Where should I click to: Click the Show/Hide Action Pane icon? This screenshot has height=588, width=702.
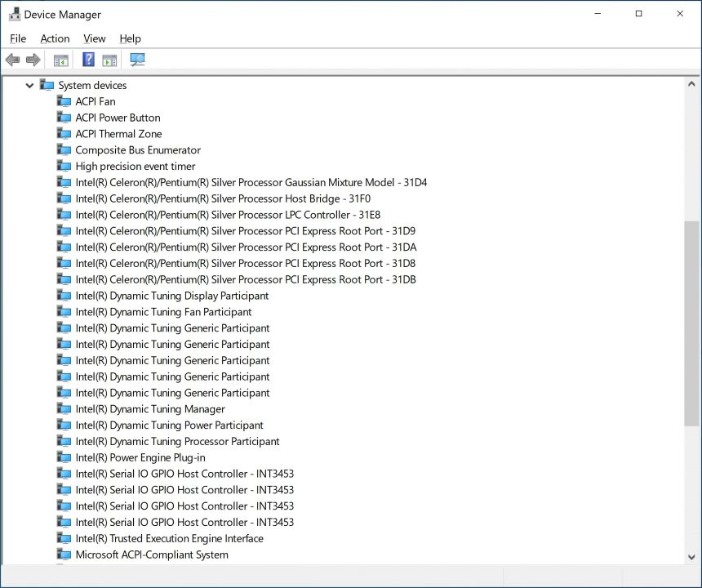click(109, 59)
